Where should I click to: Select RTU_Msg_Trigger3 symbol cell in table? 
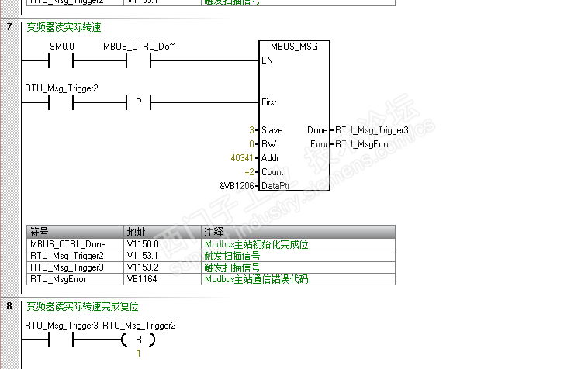click(75, 267)
